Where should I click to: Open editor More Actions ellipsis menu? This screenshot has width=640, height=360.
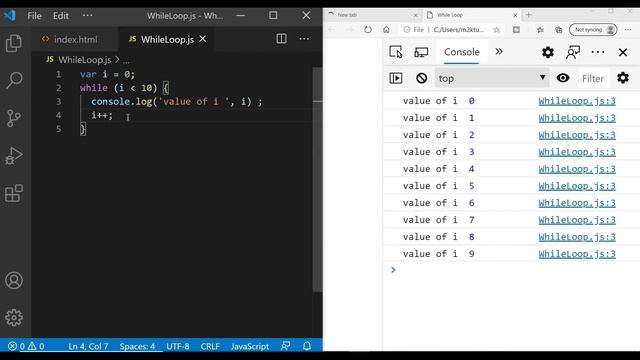click(x=304, y=39)
